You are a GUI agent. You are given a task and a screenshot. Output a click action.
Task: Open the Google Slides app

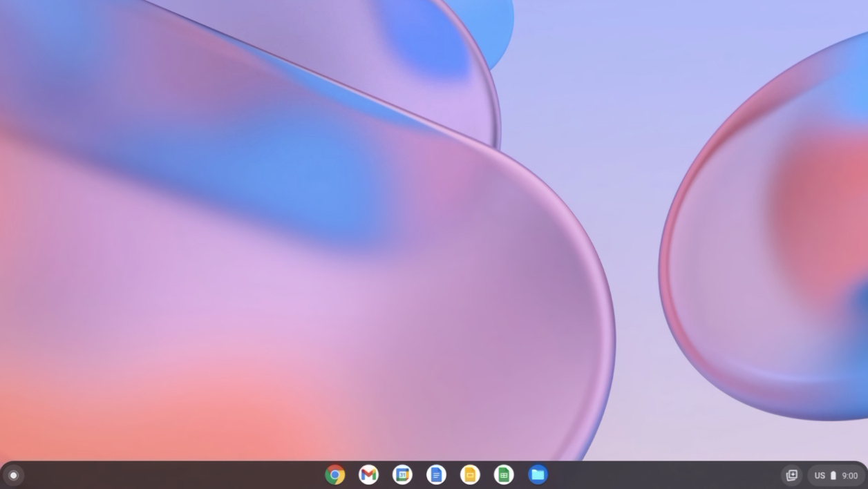coord(470,475)
